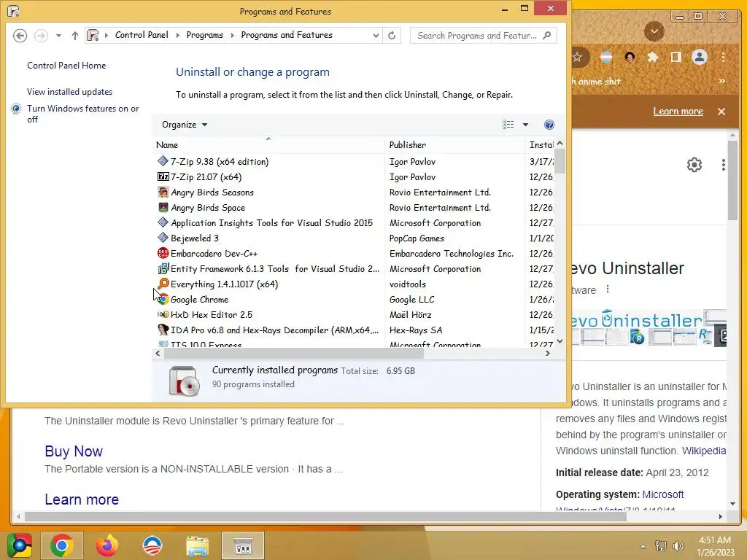This screenshot has width=747, height=560.
Task: Open Google settings gear icon
Action: (694, 165)
